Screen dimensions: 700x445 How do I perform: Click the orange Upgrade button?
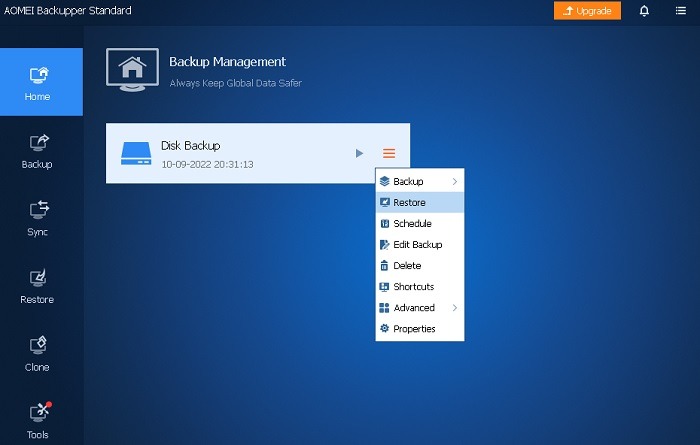(x=587, y=11)
